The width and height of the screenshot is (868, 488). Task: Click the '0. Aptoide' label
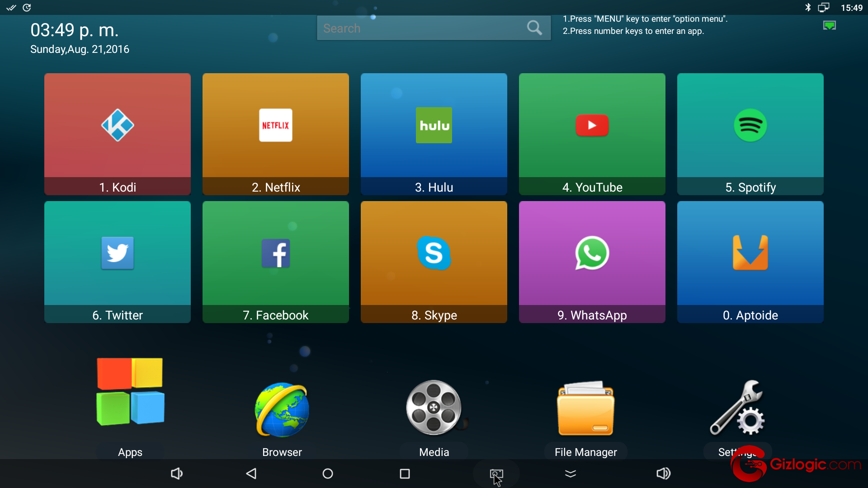tap(750, 315)
